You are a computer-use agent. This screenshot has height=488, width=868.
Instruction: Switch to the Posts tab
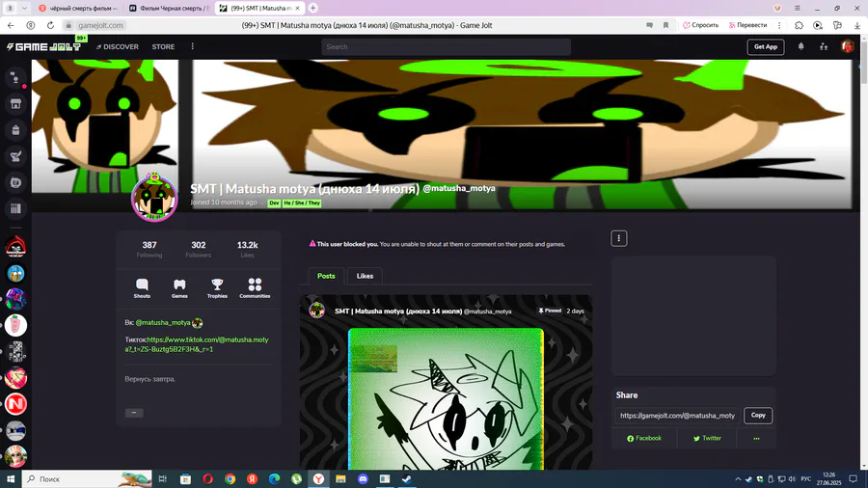tap(326, 276)
